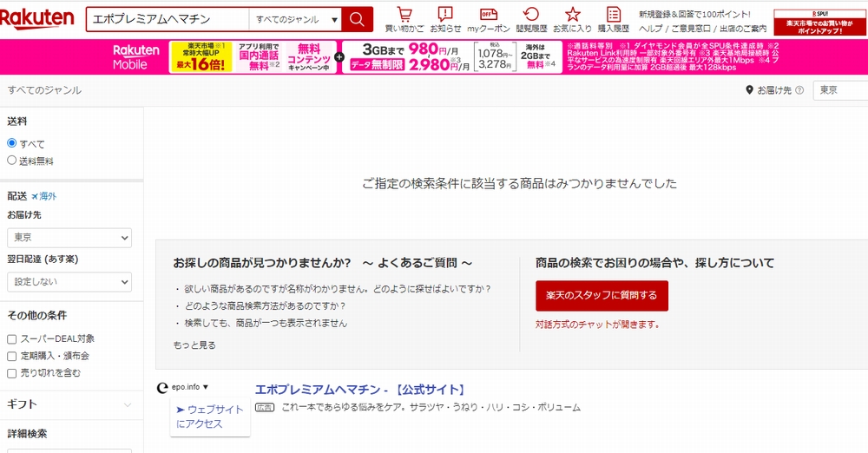Check the 売り切れを含む checkbox

coord(11,373)
